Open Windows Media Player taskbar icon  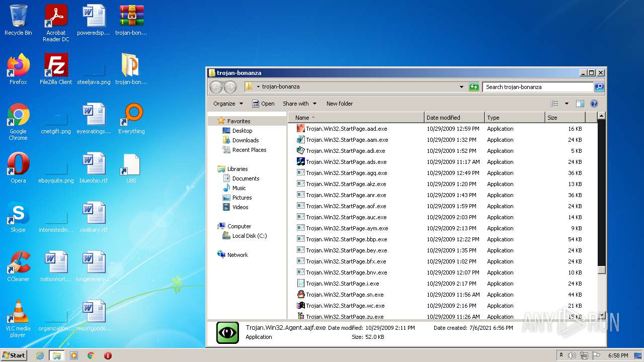[74, 355]
